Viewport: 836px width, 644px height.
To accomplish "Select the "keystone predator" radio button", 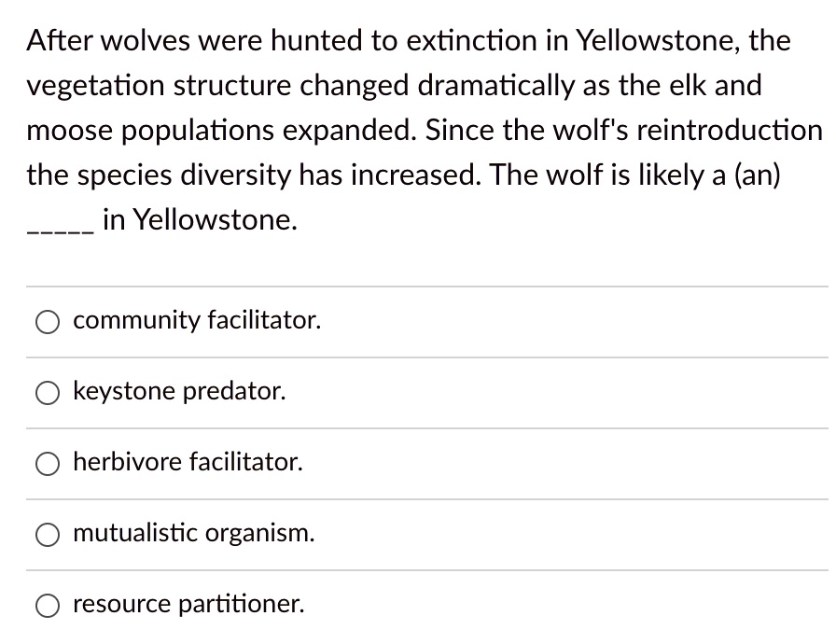I will click(47, 393).
